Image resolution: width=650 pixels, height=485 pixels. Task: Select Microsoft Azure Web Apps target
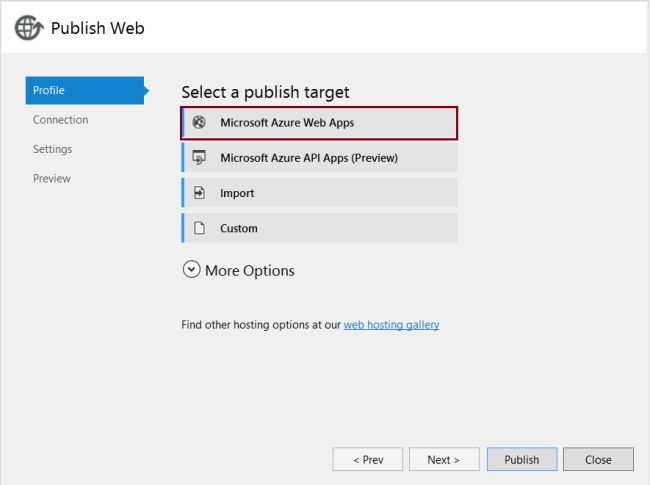point(319,123)
